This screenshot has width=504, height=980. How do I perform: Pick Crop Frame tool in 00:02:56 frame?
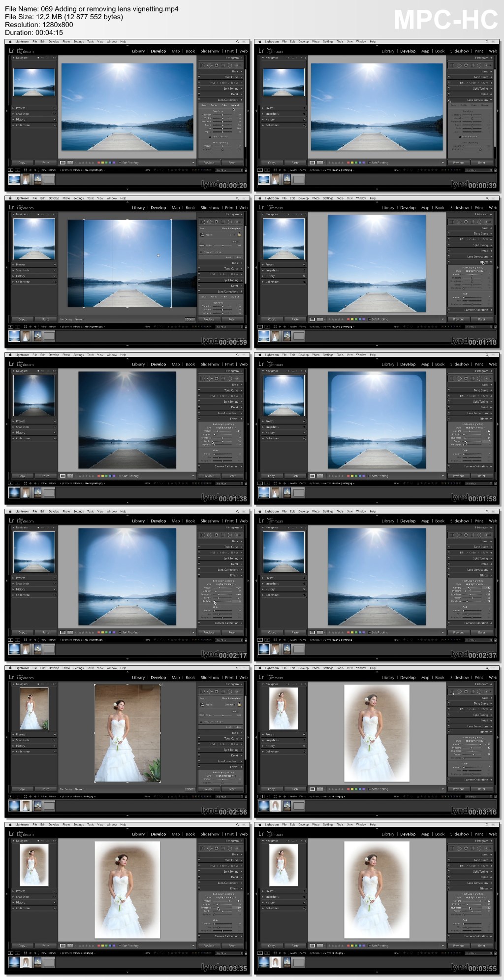(x=202, y=704)
